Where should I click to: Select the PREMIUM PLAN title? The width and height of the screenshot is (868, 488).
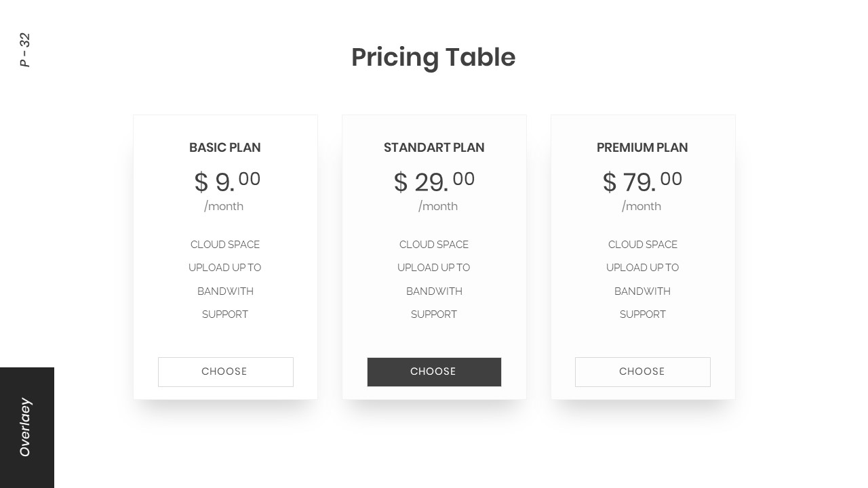coord(642,148)
